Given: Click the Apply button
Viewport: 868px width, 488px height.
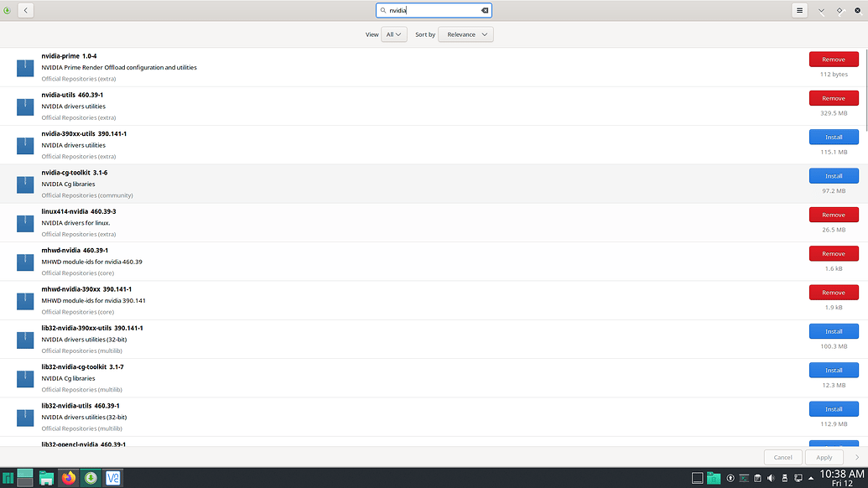Looking at the screenshot, I should click(824, 458).
